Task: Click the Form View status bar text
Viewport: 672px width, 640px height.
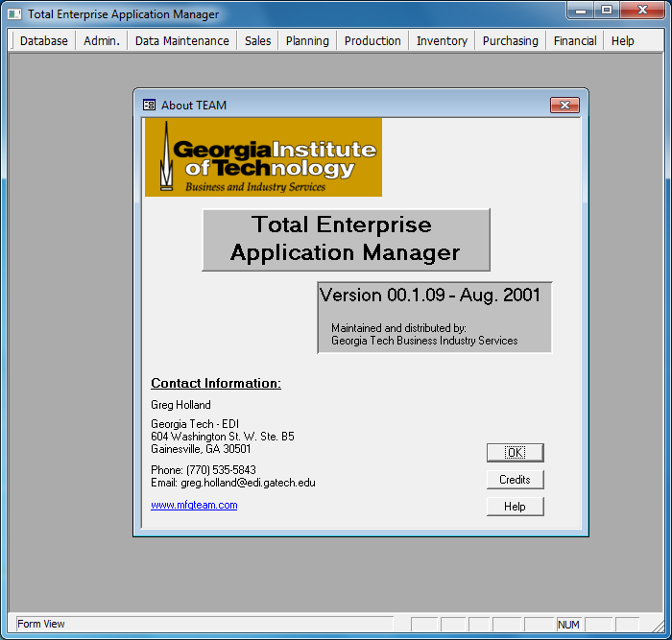Action: [41, 624]
